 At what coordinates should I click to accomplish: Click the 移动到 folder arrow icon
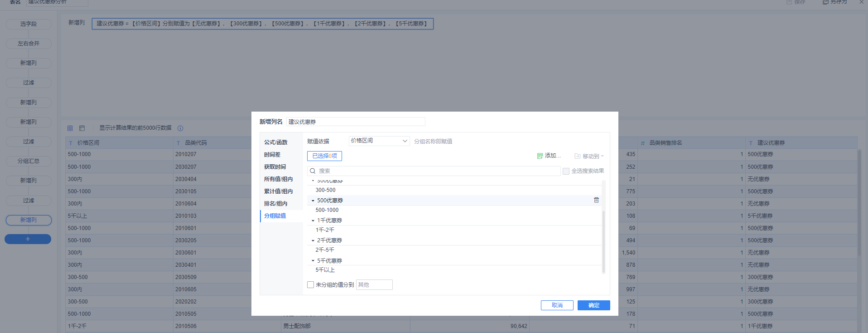[577, 156]
